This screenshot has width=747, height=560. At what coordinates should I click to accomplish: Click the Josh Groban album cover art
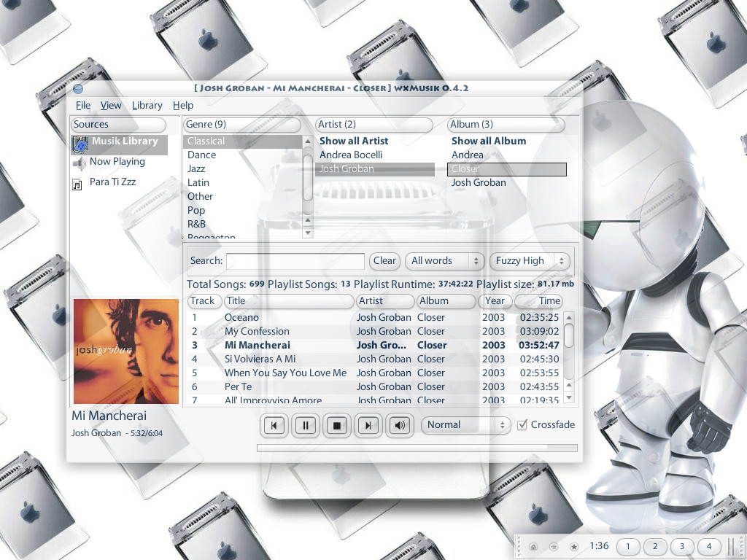[126, 351]
